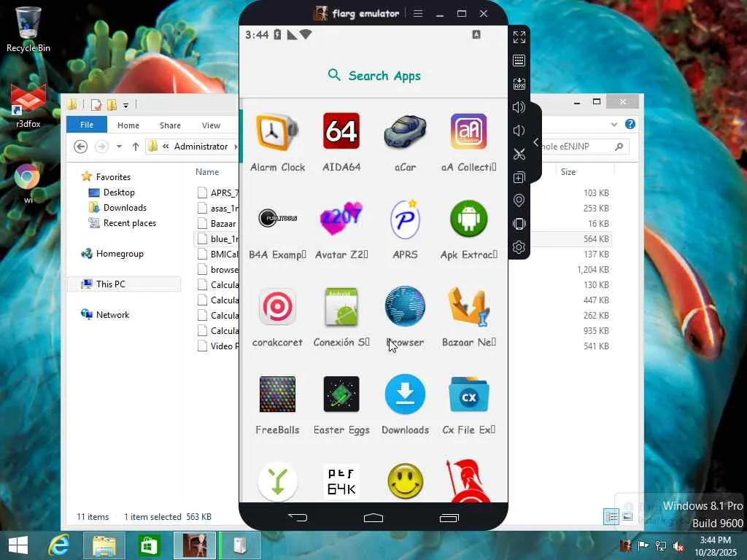Switch to the View ribbon tab

[x=211, y=125]
